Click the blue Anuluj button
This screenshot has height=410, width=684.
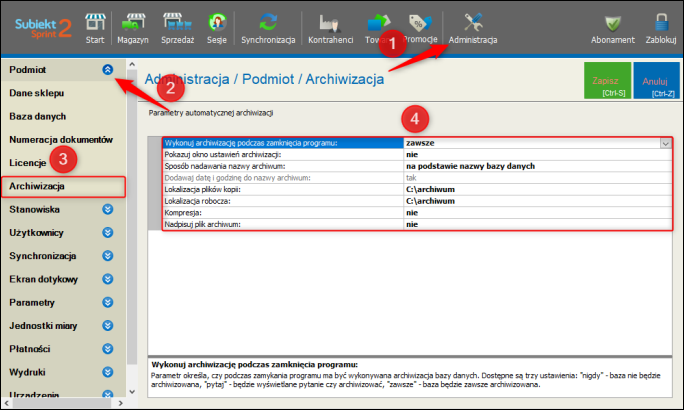point(657,80)
